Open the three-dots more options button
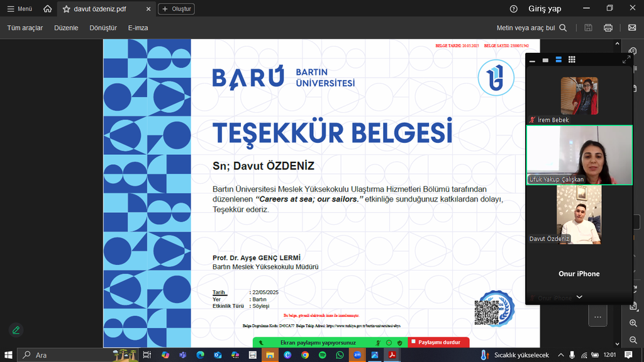The image size is (644, 362). click(597, 317)
